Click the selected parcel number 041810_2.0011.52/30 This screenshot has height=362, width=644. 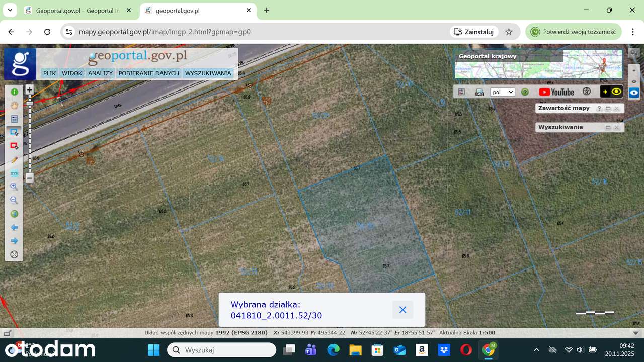coord(276,316)
